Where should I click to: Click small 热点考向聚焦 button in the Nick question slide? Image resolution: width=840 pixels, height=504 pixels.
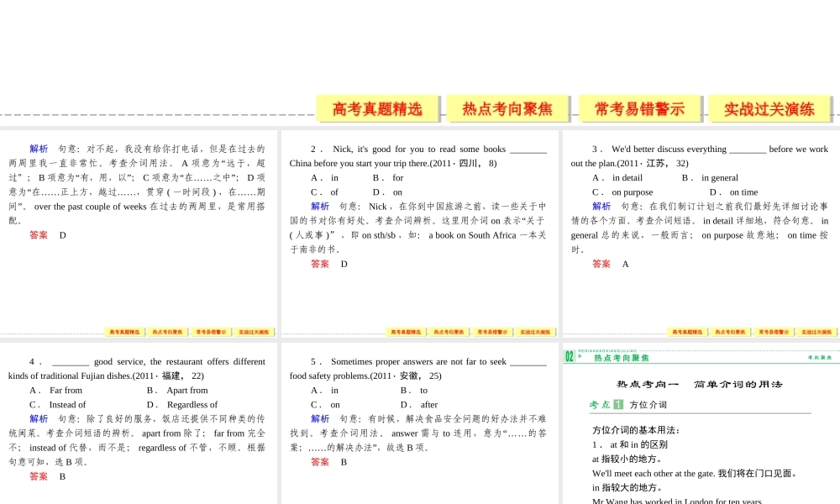449,332
